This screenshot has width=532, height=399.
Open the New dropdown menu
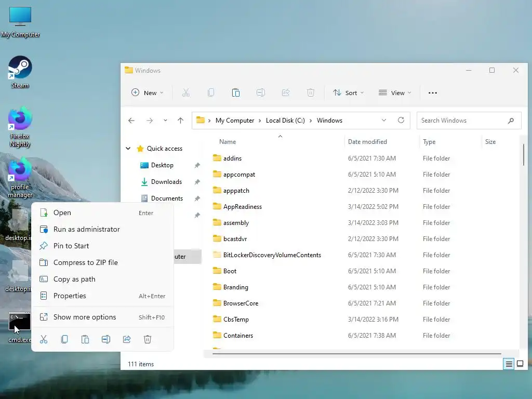click(148, 92)
